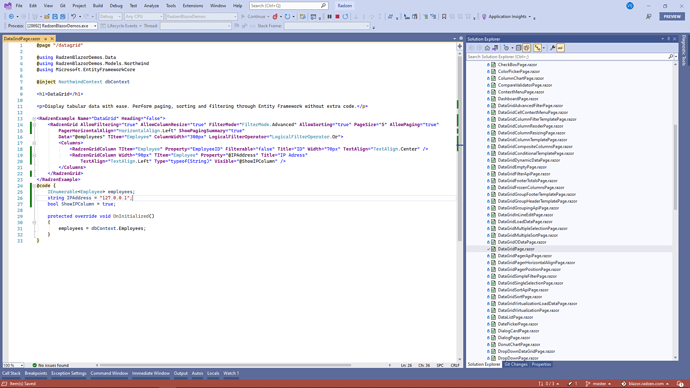Viewport: 690px width, 388px height.
Task: Save all files using the toolbar icon
Action: tap(62, 17)
